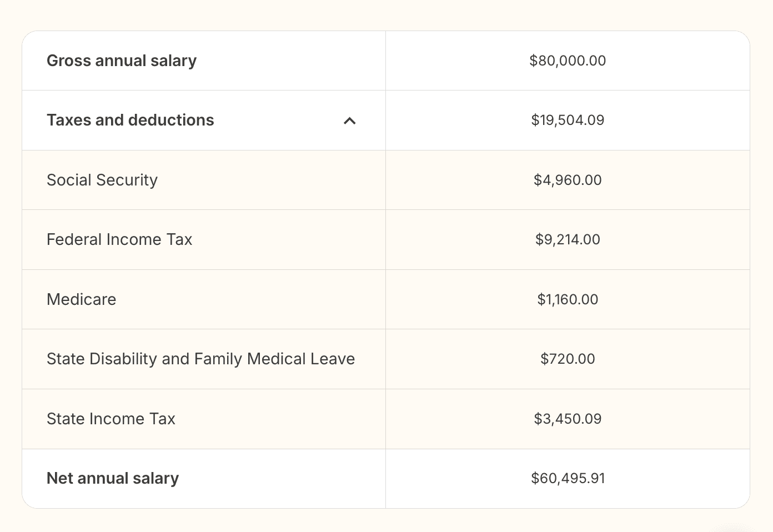Click the chevron next to Taxes and deductions

pyautogui.click(x=350, y=121)
